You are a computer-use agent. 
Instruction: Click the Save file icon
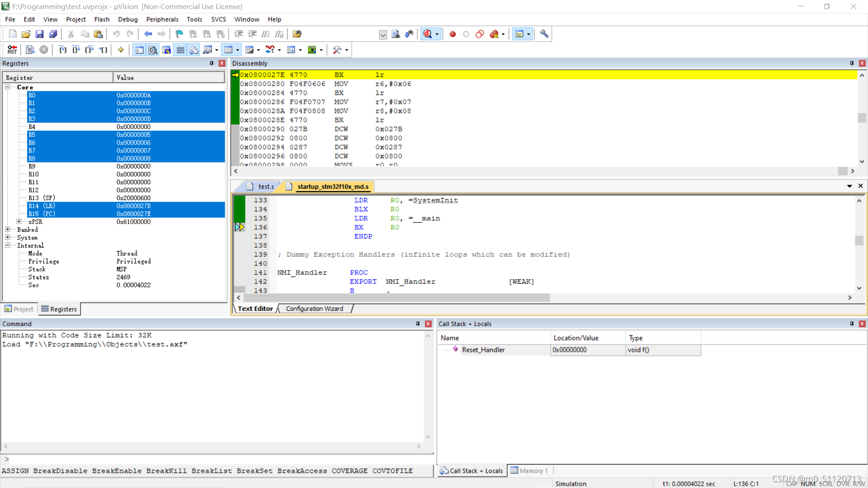pyautogui.click(x=39, y=34)
